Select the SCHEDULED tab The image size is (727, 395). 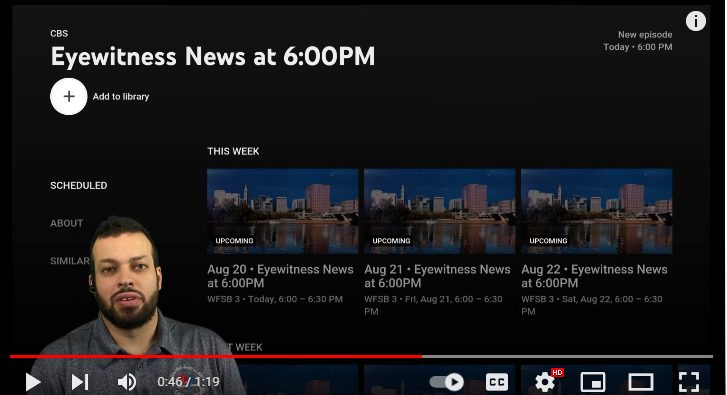78,185
